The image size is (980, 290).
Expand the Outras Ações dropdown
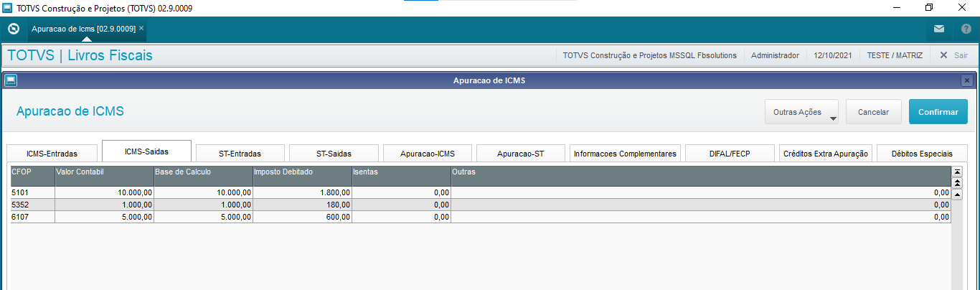point(801,112)
